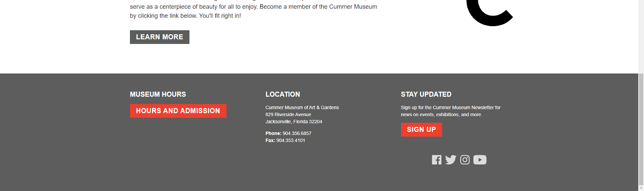This screenshot has width=644, height=191.
Task: Open the YouTube icon in footer
Action: tap(480, 160)
